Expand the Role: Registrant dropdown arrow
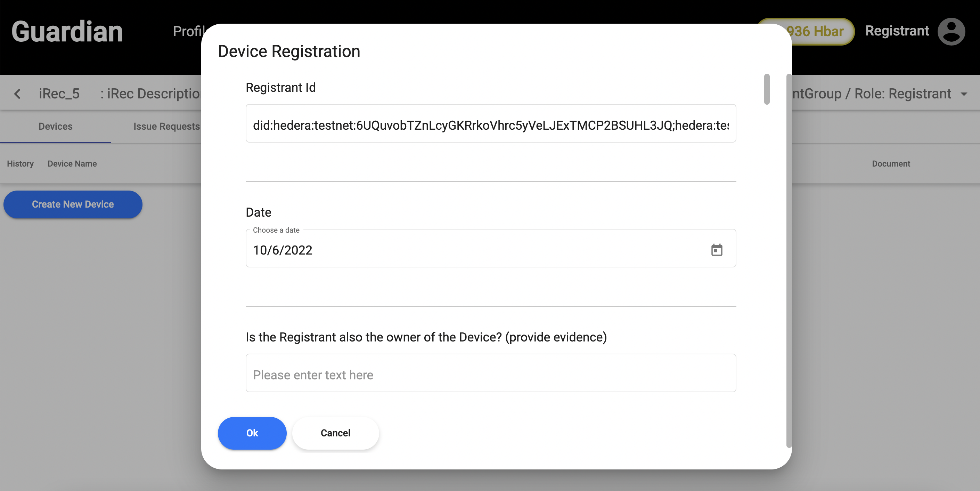 click(x=964, y=94)
